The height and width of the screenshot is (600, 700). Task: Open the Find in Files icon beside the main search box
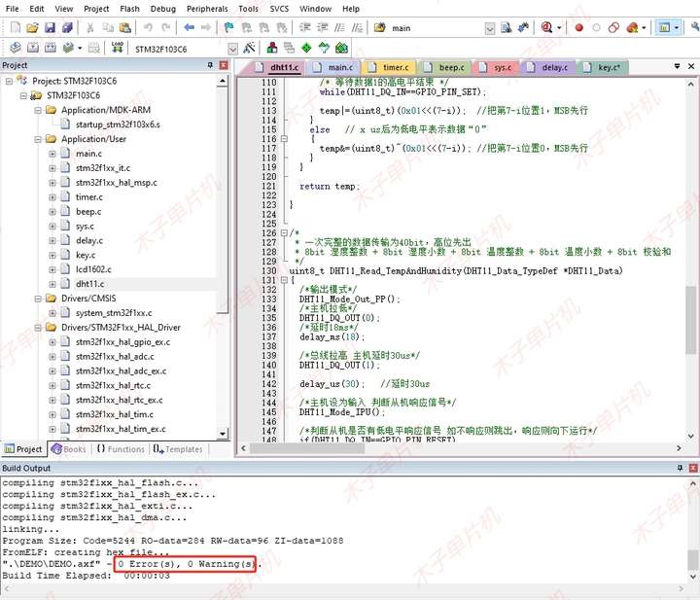507,27
